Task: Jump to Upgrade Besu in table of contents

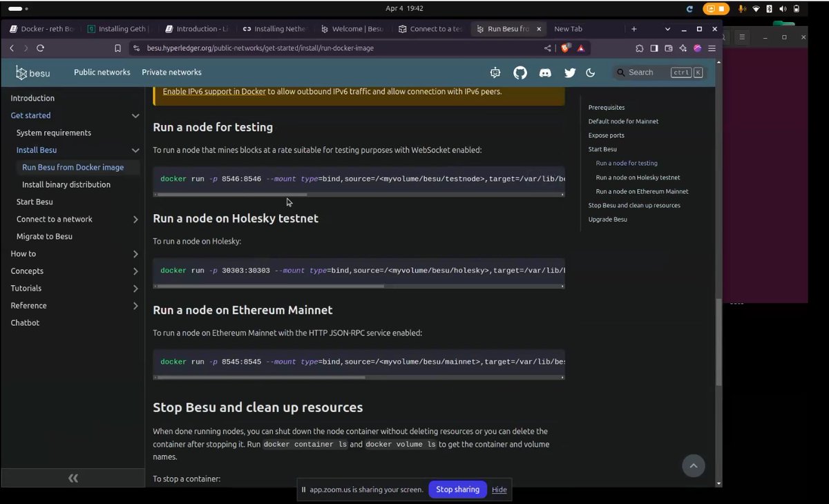Action: (x=608, y=220)
